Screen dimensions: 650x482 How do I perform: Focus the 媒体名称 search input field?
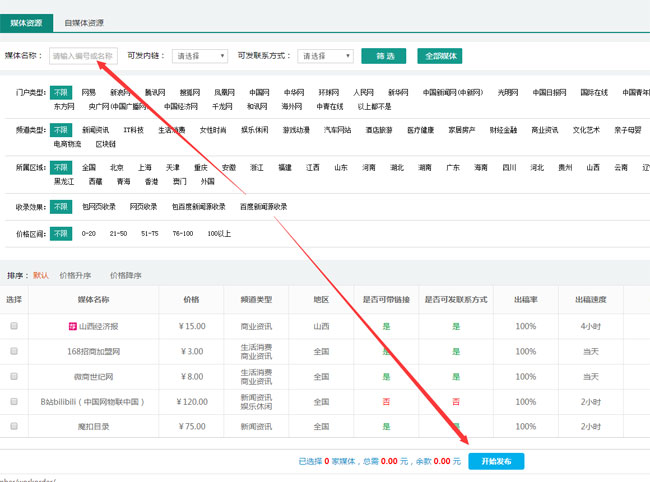point(83,56)
